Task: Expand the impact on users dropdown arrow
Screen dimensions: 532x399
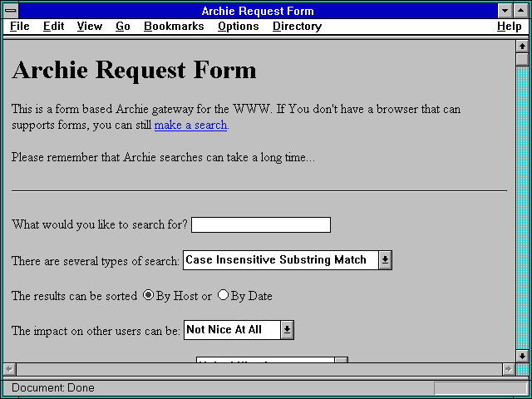Action: [x=287, y=330]
